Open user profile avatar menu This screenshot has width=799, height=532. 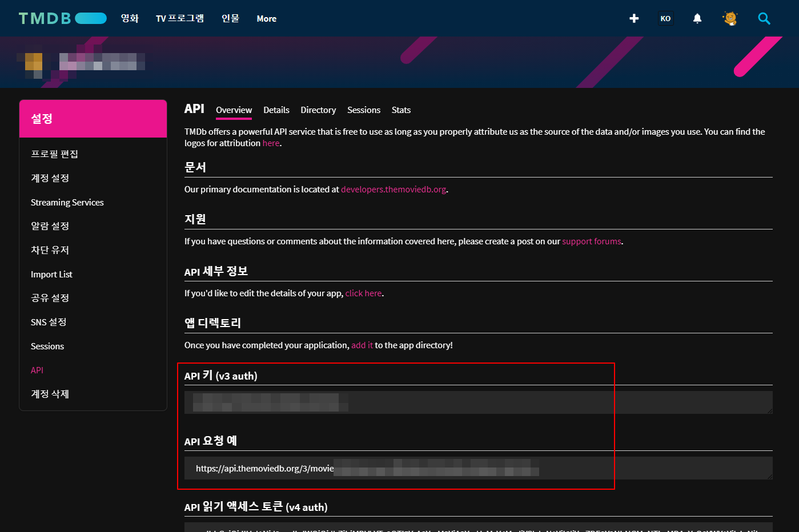[x=730, y=18]
